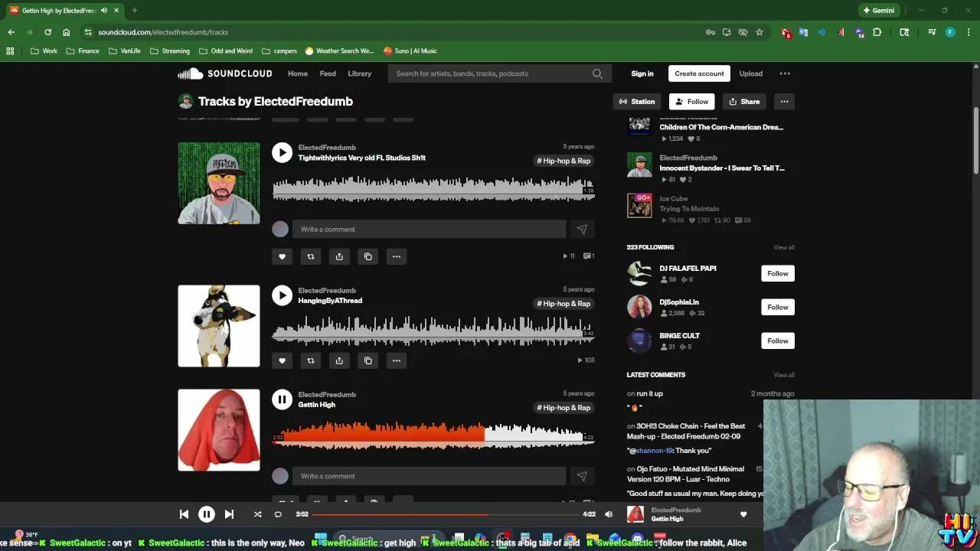Image resolution: width=980 pixels, height=551 pixels.
Task: Open HangingByAThread dog artwork
Action: (219, 326)
